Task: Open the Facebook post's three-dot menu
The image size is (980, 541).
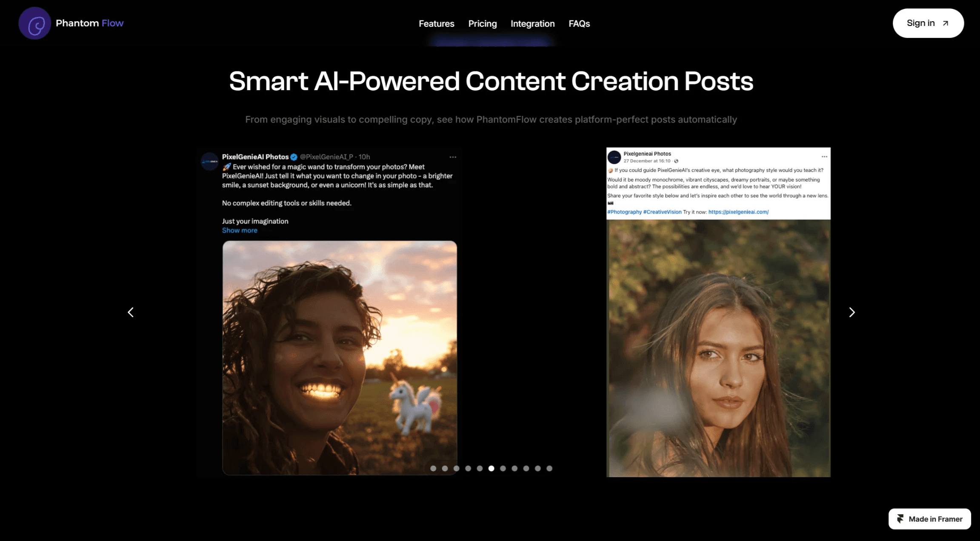Action: 824,157
